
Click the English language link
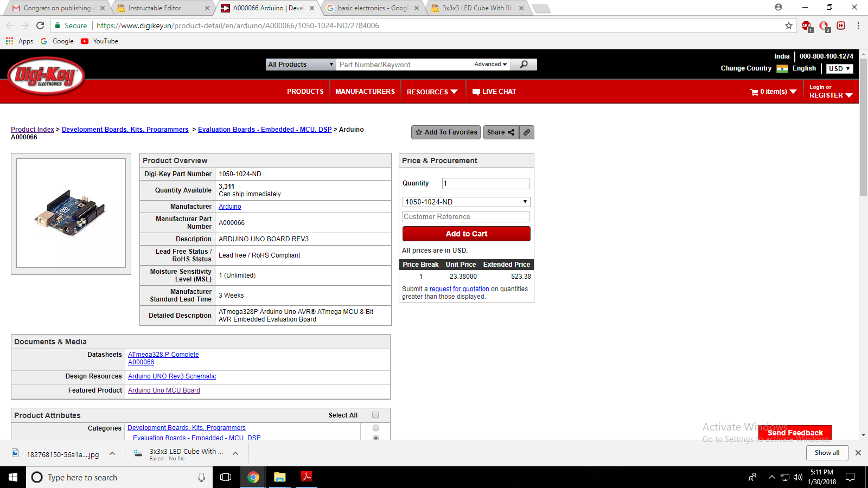[804, 68]
